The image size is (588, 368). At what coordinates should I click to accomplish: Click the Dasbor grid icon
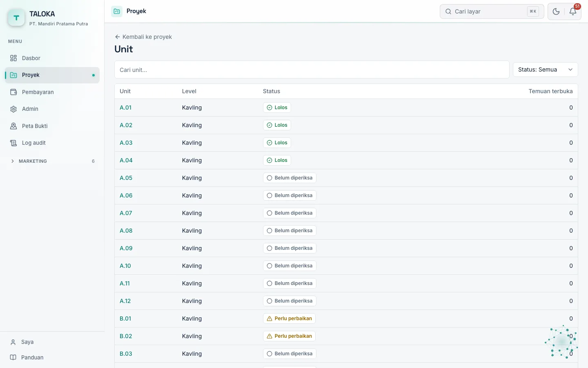pos(13,58)
